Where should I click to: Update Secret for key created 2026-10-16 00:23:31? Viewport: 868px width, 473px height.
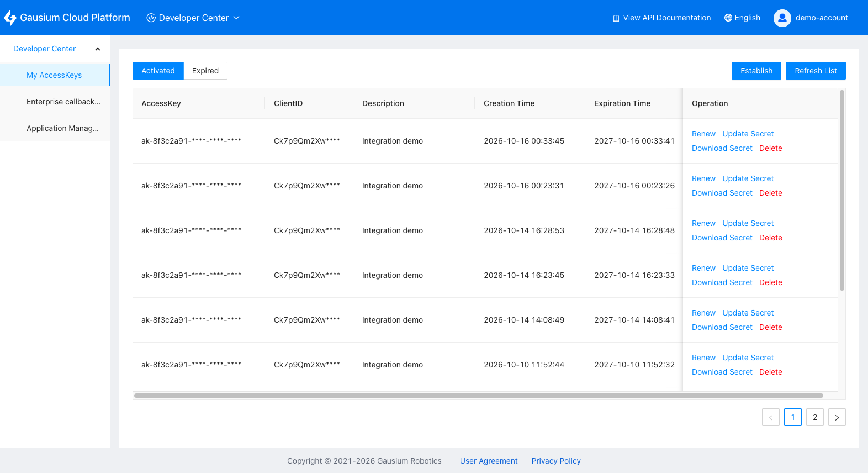click(x=748, y=178)
